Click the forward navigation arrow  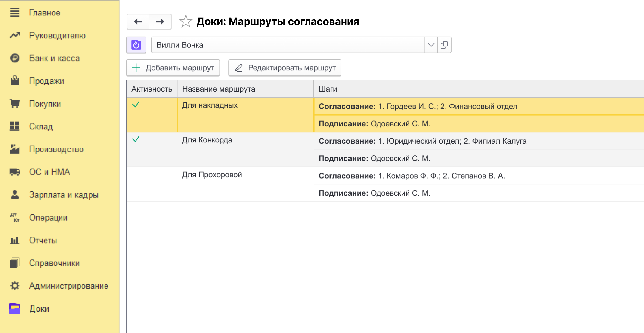tap(160, 22)
